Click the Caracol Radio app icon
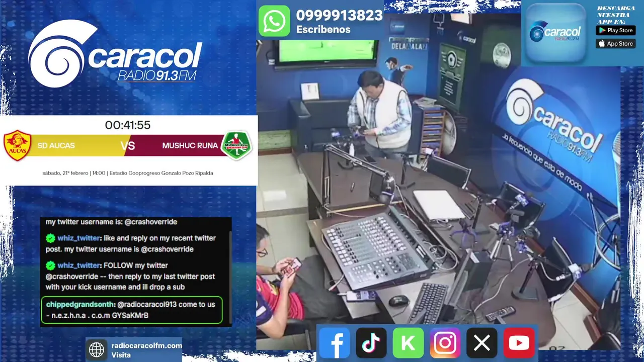This screenshot has height=362, width=644. (x=555, y=33)
